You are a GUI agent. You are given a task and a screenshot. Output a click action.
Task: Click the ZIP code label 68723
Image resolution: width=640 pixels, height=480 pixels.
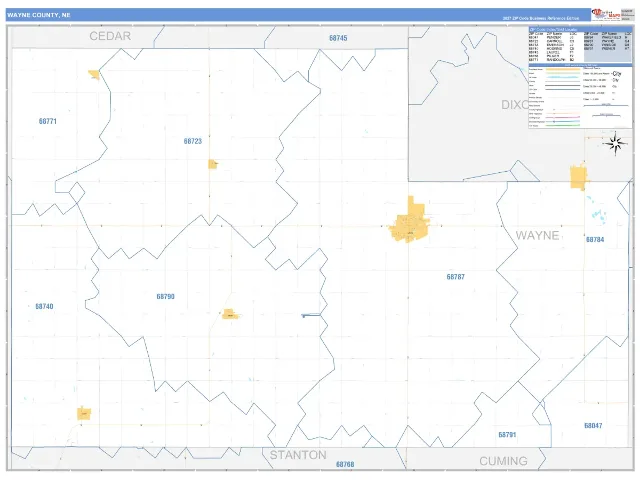(x=193, y=141)
